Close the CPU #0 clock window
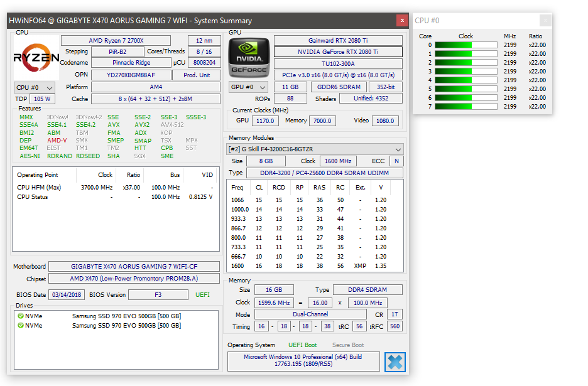 pos(545,20)
